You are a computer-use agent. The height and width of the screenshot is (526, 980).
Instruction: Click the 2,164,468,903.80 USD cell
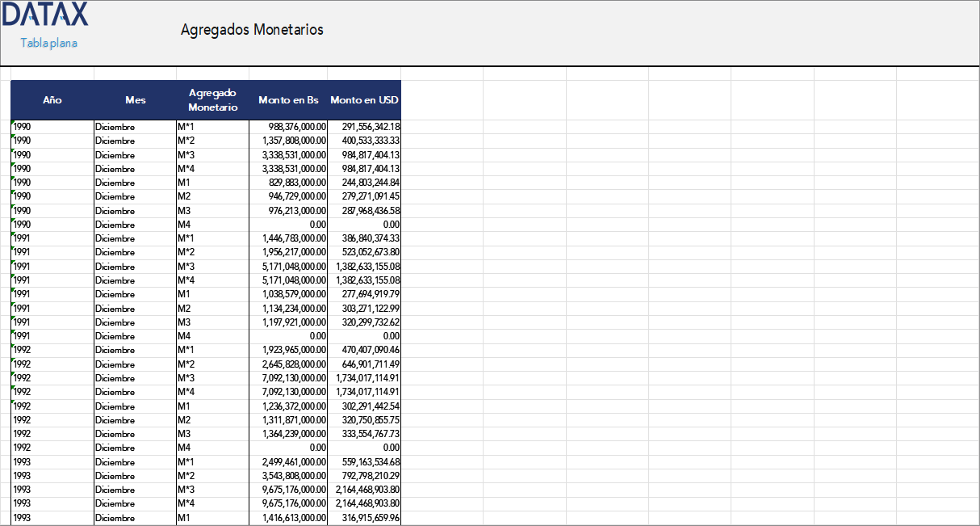pyautogui.click(x=367, y=490)
